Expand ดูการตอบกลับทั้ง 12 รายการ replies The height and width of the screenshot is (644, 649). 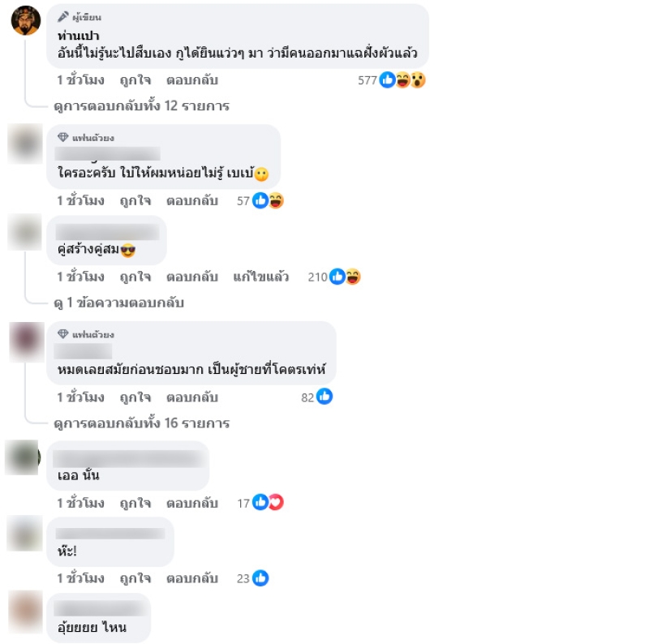pyautogui.click(x=141, y=106)
